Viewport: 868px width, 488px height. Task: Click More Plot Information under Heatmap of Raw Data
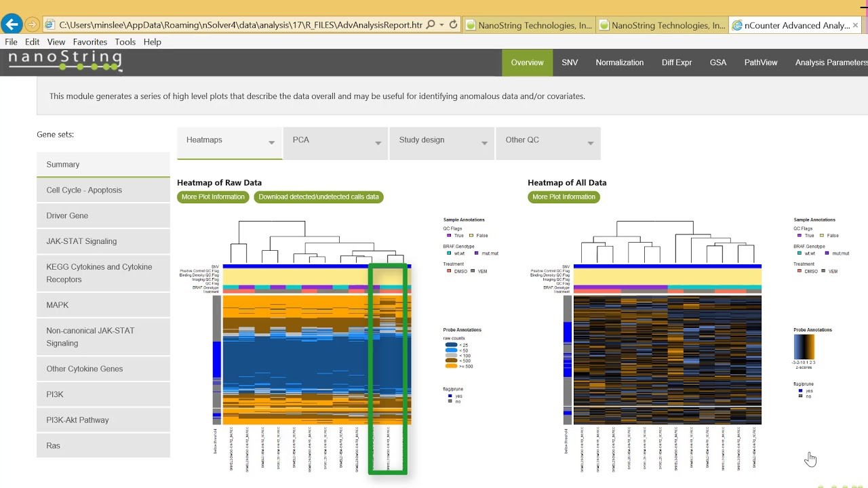[x=213, y=197]
